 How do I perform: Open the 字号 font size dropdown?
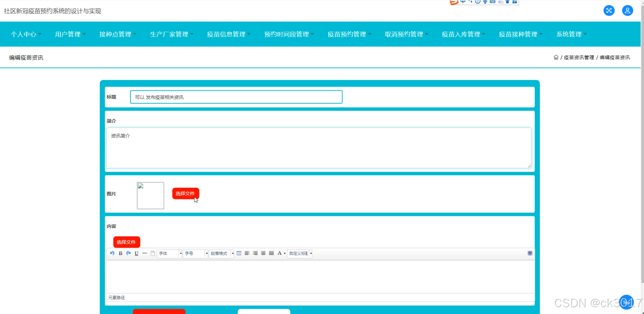pyautogui.click(x=195, y=253)
